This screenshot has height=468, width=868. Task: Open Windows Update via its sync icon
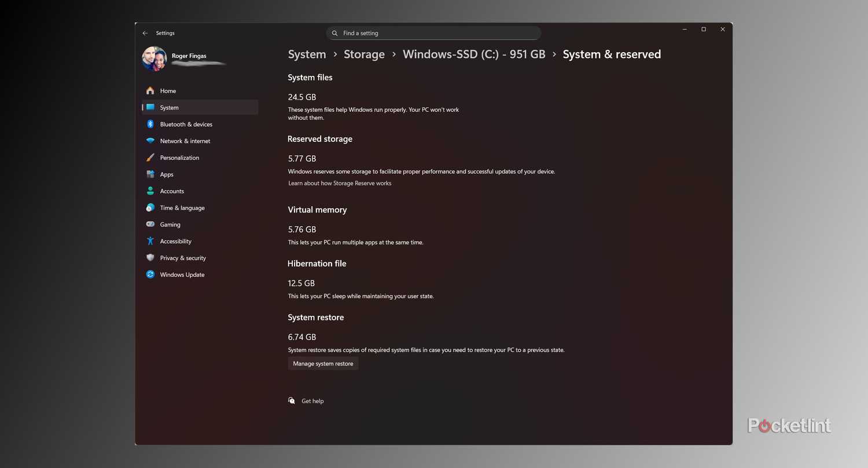coord(150,275)
